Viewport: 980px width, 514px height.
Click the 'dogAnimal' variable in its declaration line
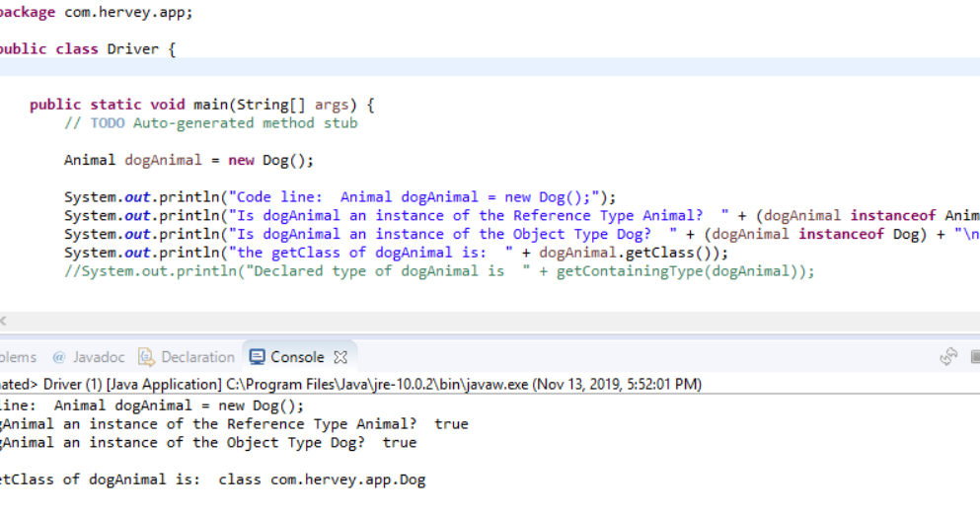pos(163,160)
